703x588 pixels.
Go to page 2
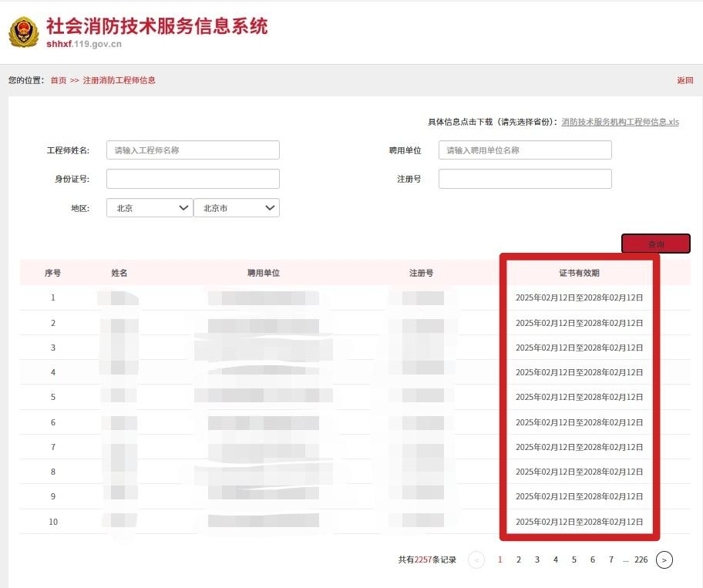(x=519, y=559)
